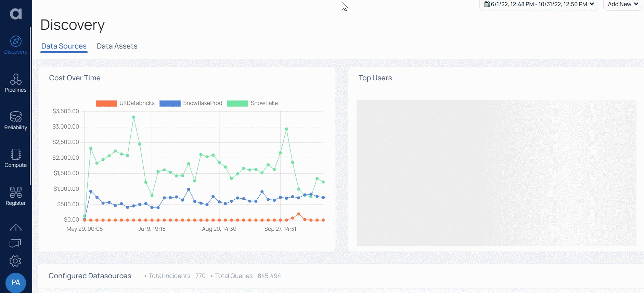Image resolution: width=644 pixels, height=293 pixels.
Task: Open Reliability in the sidebar
Action: click(x=16, y=121)
